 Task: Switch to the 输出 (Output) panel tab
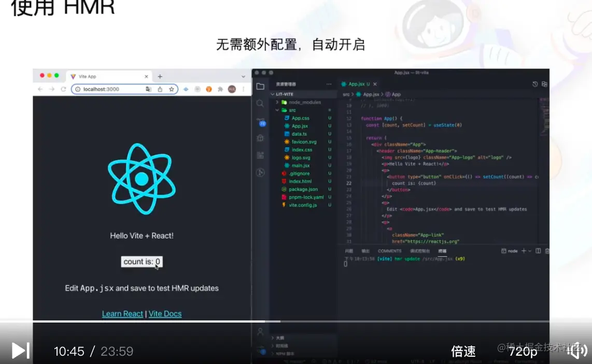click(365, 251)
